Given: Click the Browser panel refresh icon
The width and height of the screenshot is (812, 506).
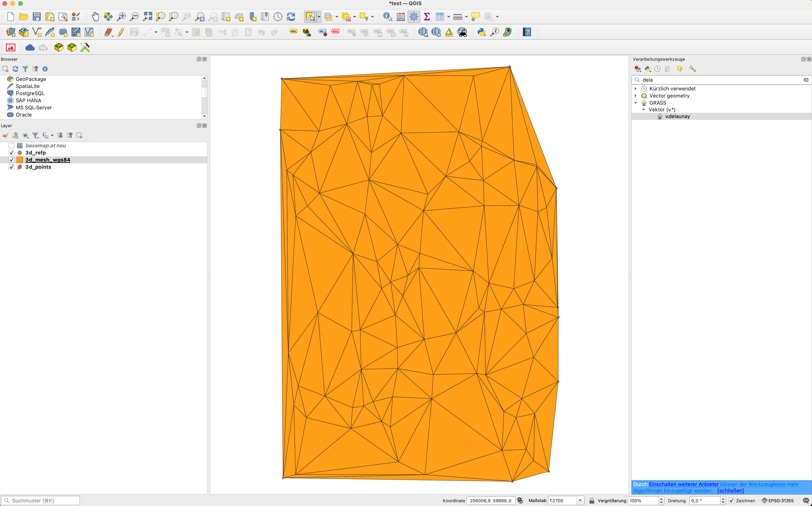Looking at the screenshot, I should coord(15,69).
